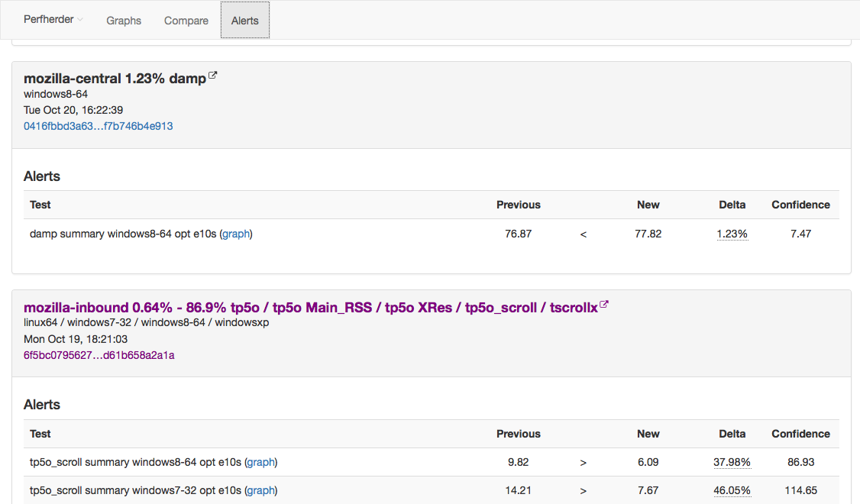Click Previous column header in tp5o table
This screenshot has height=504, width=860.
click(x=518, y=434)
